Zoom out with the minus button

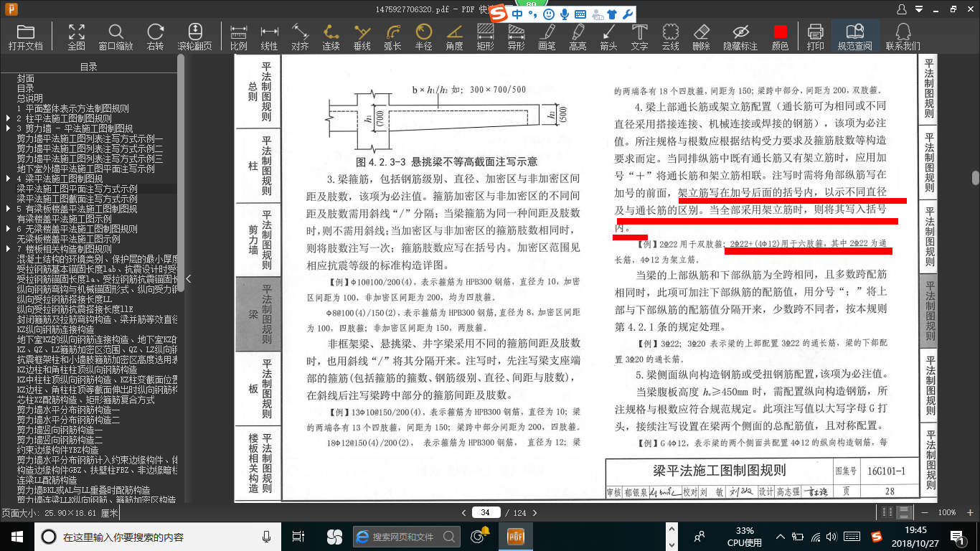point(925,512)
